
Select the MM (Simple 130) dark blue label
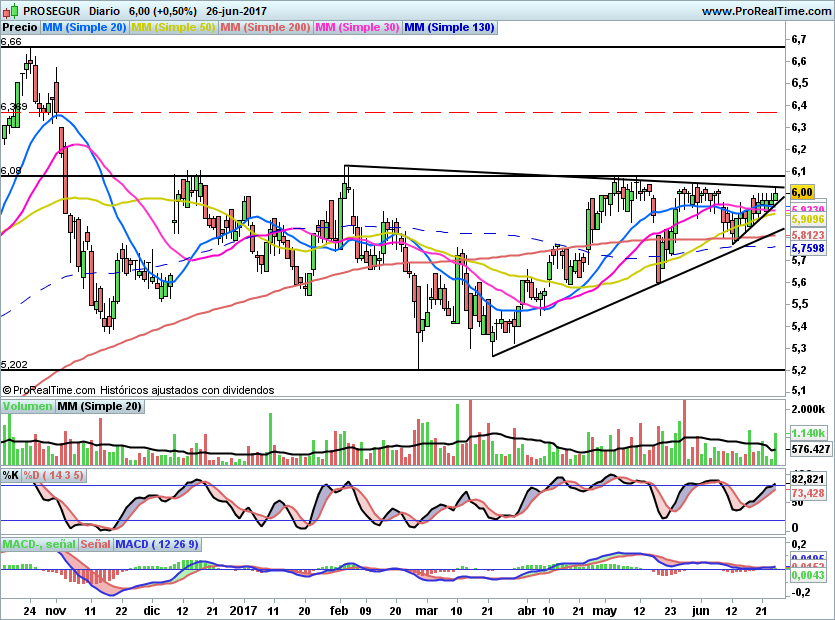coord(449,27)
